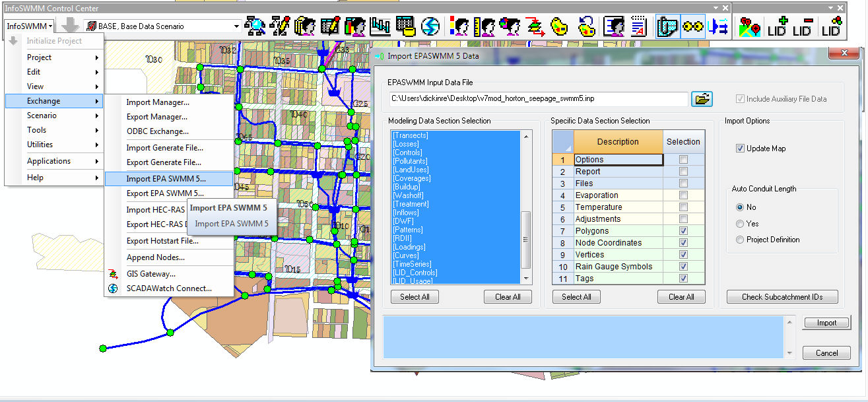
Task: Uncheck the Node Coordinates selection checkbox
Action: point(683,243)
